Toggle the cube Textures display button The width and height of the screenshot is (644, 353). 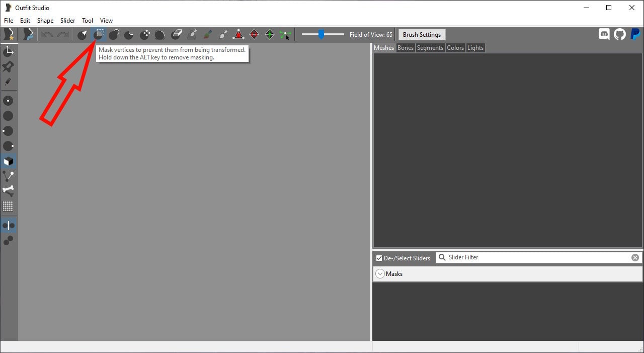pos(8,161)
